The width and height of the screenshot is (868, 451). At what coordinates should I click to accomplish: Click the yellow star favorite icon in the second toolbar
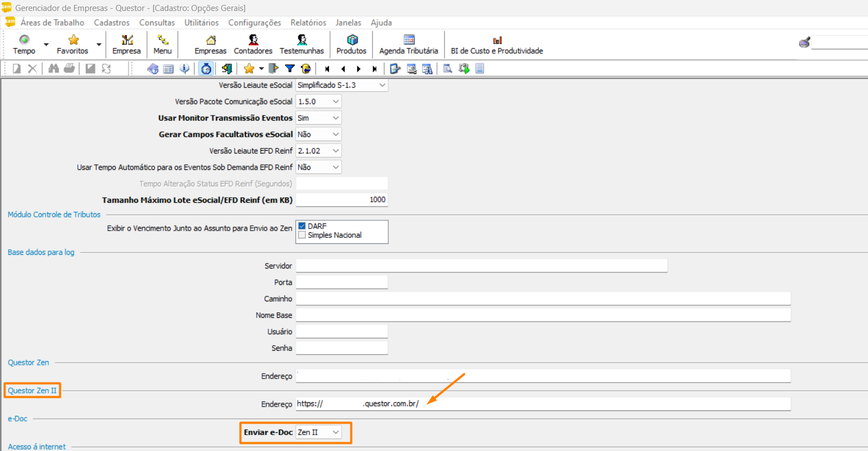(249, 68)
